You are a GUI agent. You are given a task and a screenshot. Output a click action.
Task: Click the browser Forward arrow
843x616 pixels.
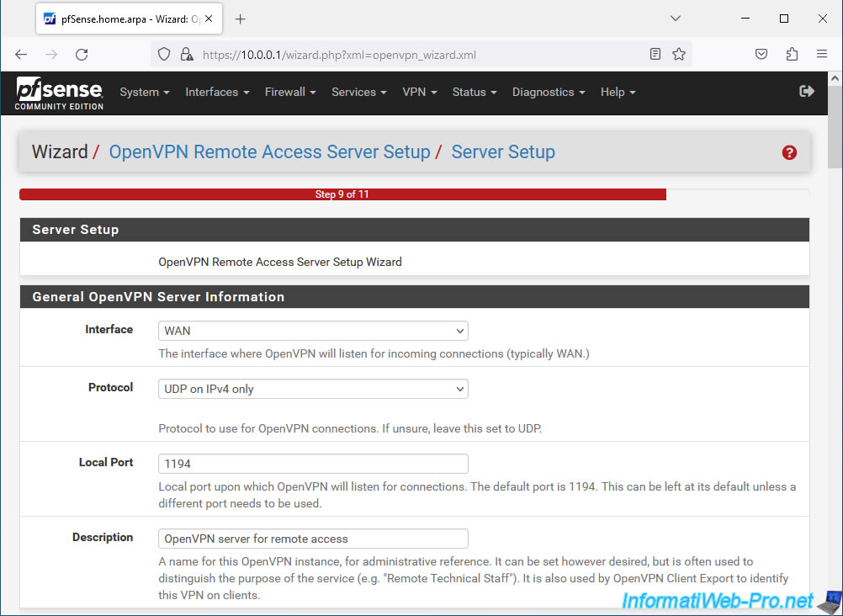pos(51,55)
